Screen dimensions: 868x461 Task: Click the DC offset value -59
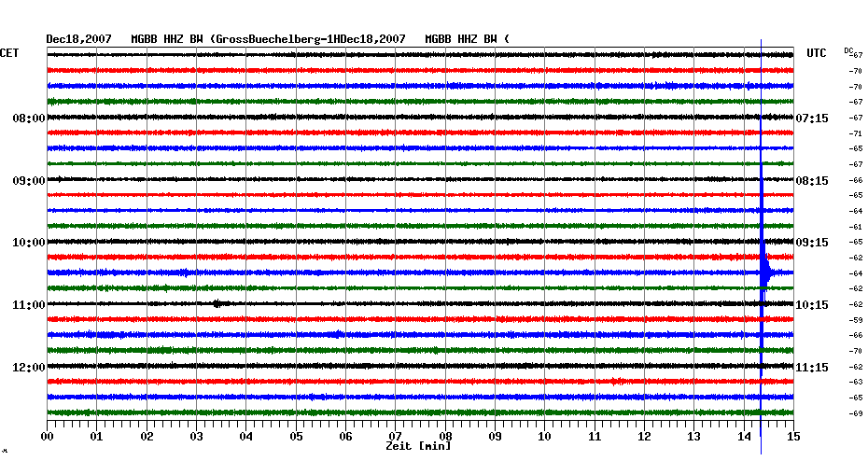[855, 320]
